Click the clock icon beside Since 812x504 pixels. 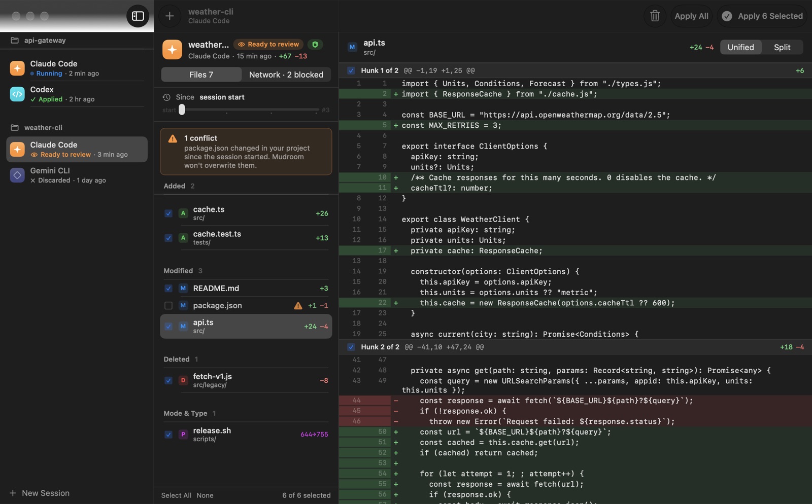166,97
